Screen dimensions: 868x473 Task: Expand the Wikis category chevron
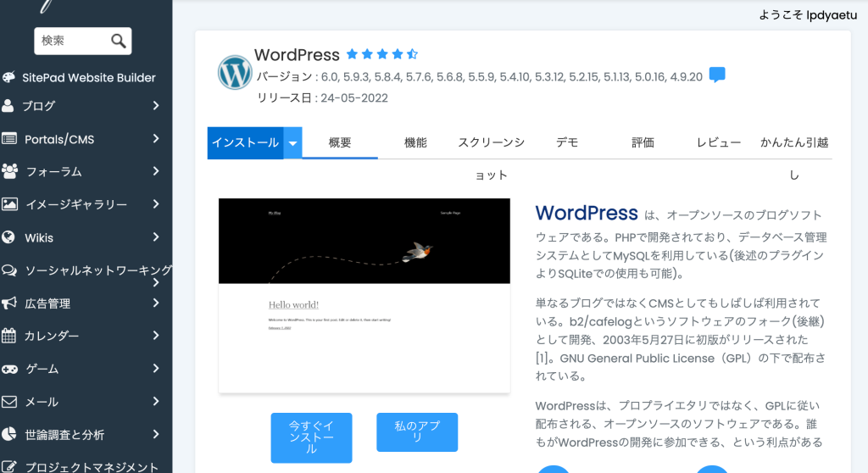coord(156,237)
